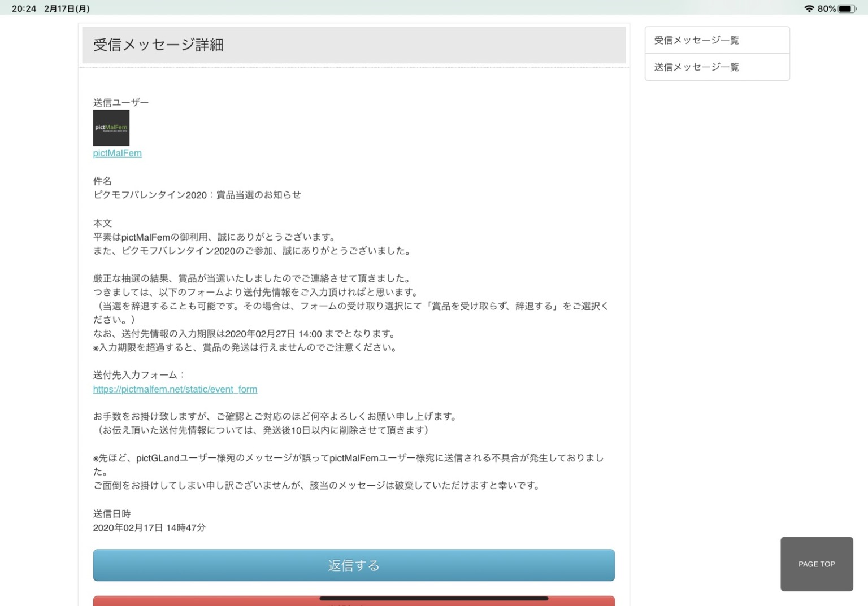Jump up with the PAGE TOP button
868x606 pixels.
(817, 564)
